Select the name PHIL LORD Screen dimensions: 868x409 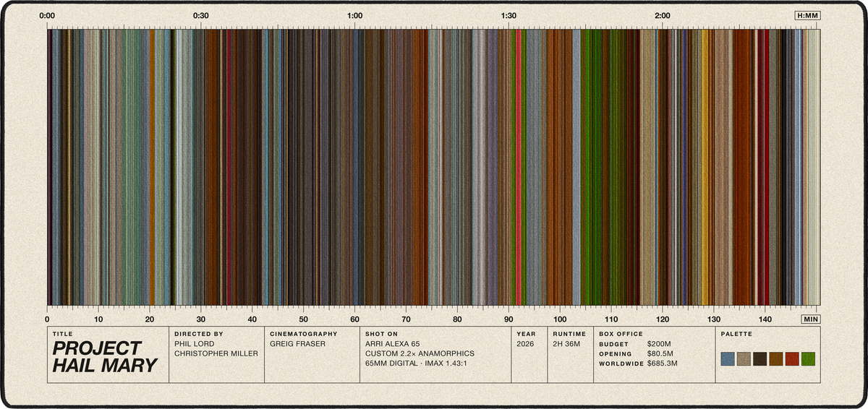[195, 344]
